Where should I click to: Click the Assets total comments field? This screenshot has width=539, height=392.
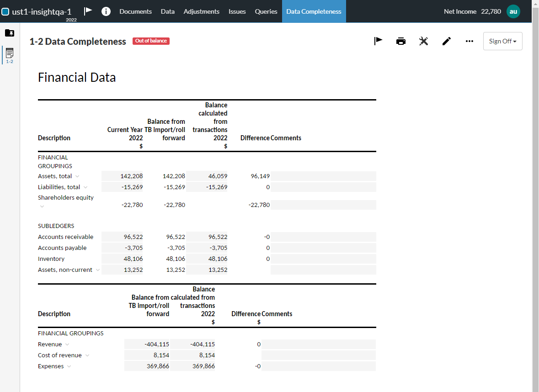coord(323,176)
